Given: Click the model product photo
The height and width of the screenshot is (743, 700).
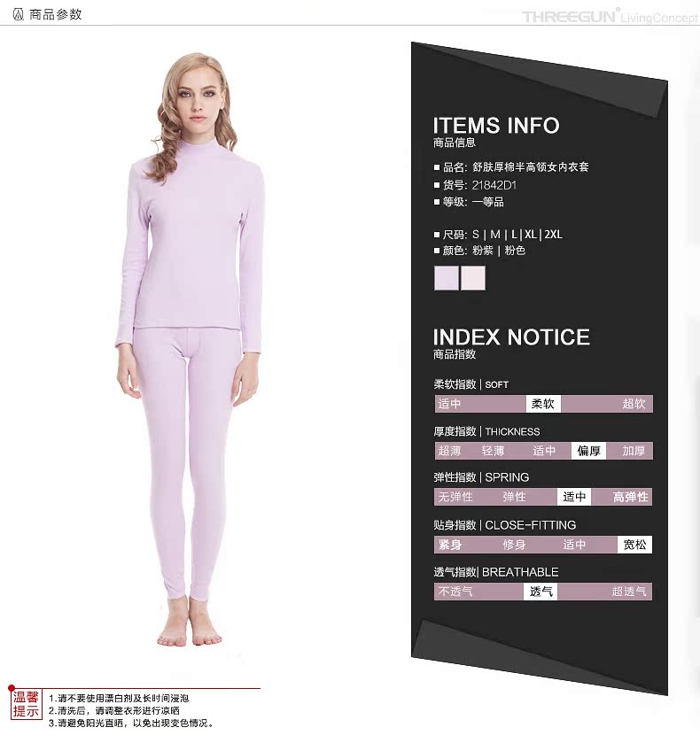Looking at the screenshot, I should [190, 350].
